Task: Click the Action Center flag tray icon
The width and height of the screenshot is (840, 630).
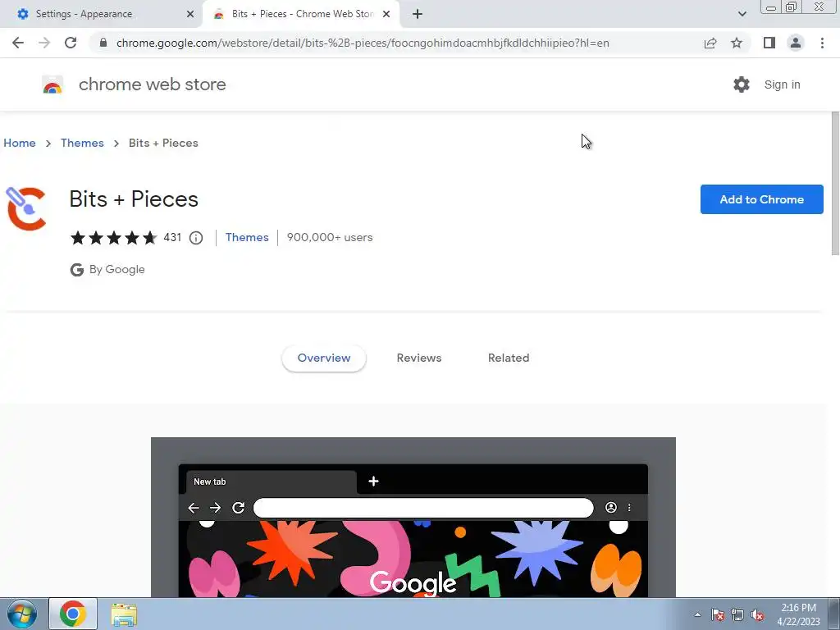Action: [x=718, y=614]
